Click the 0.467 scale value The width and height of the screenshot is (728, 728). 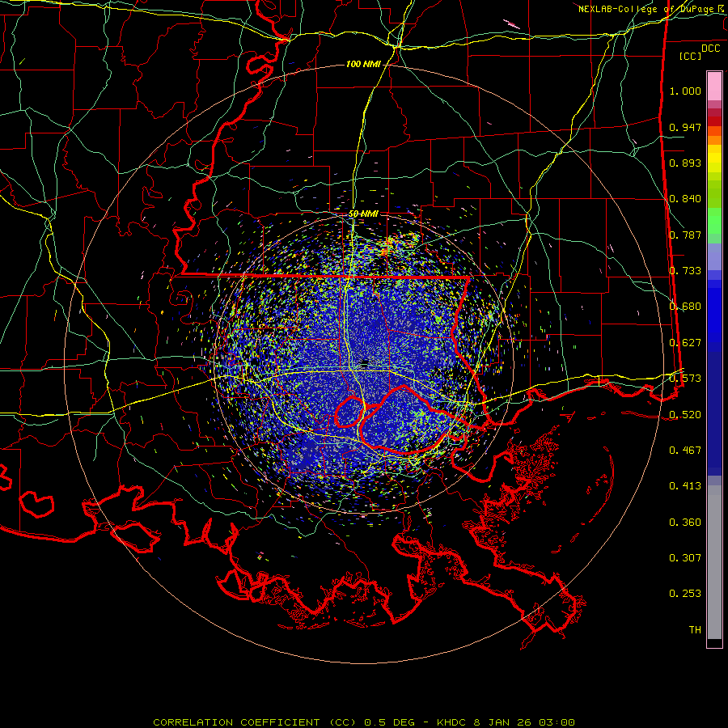(x=685, y=451)
